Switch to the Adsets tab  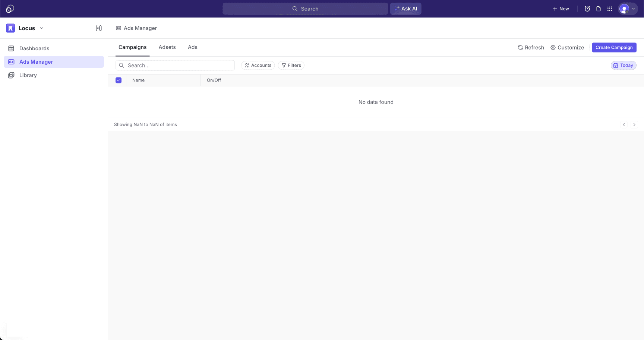pyautogui.click(x=167, y=47)
